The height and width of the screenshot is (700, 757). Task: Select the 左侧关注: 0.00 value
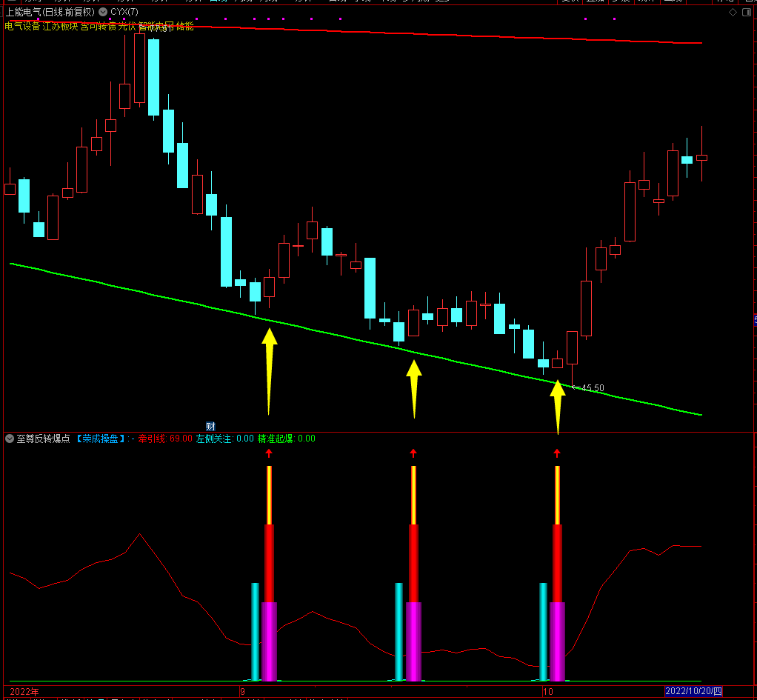225,439
